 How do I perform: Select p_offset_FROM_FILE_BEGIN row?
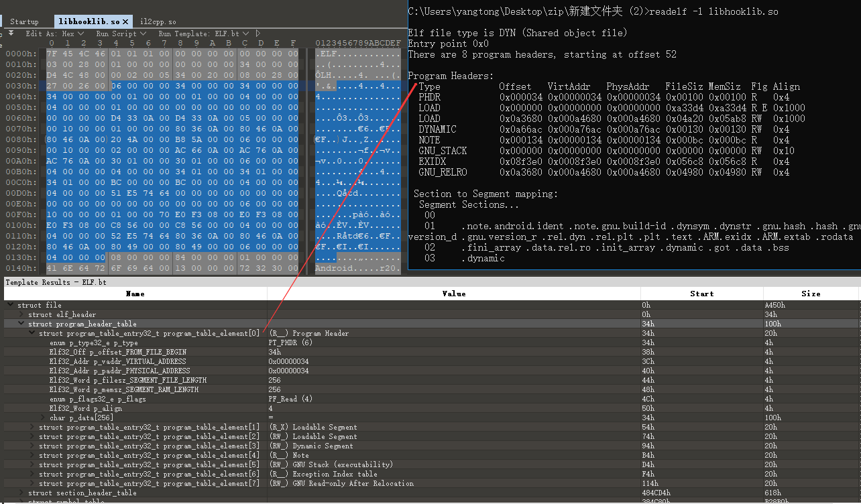tap(431, 352)
